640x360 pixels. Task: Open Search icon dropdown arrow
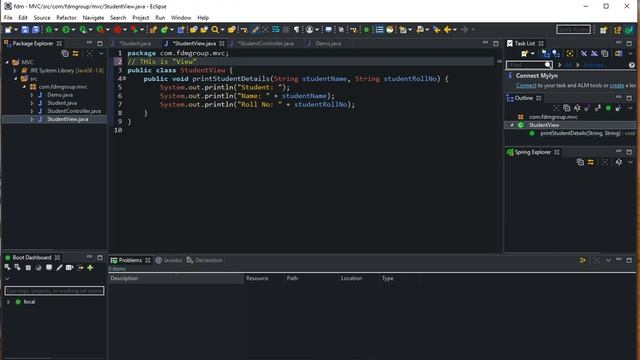coord(222,29)
